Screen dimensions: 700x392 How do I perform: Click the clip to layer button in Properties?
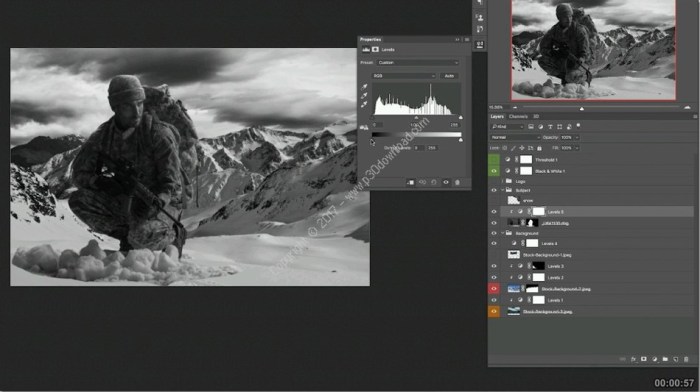coord(410,182)
